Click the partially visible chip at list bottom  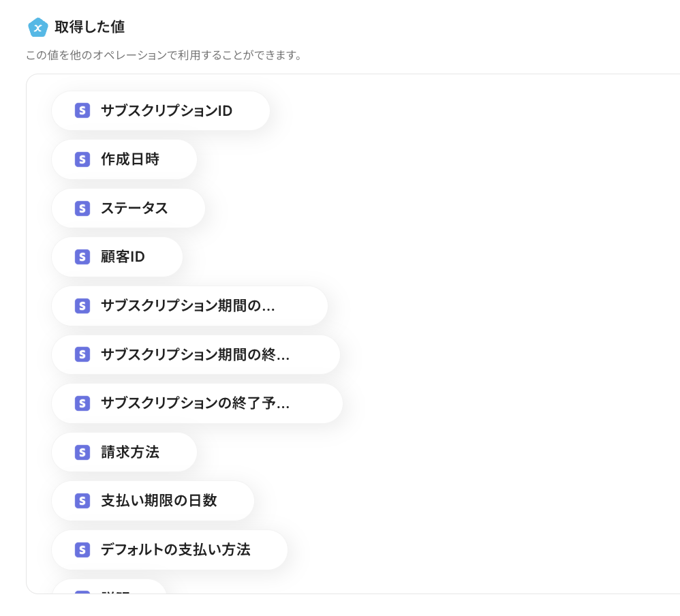pos(109,587)
